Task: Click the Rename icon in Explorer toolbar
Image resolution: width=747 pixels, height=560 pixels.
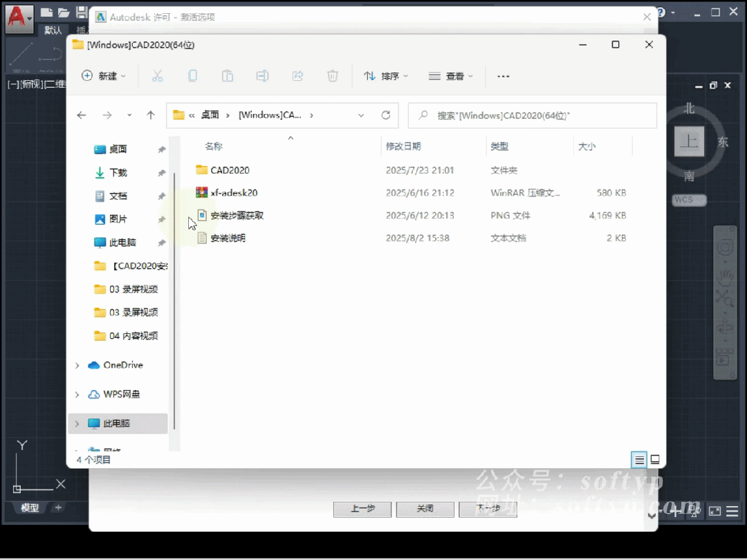Action: pyautogui.click(x=263, y=76)
